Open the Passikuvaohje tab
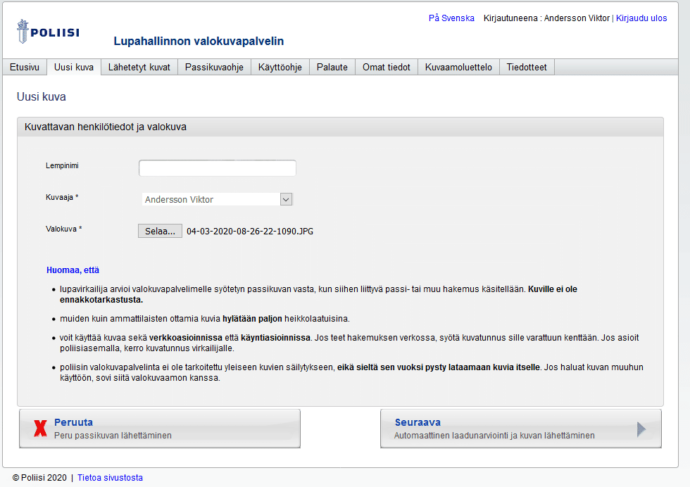Image resolution: width=690 pixels, height=487 pixels. pyautogui.click(x=215, y=67)
